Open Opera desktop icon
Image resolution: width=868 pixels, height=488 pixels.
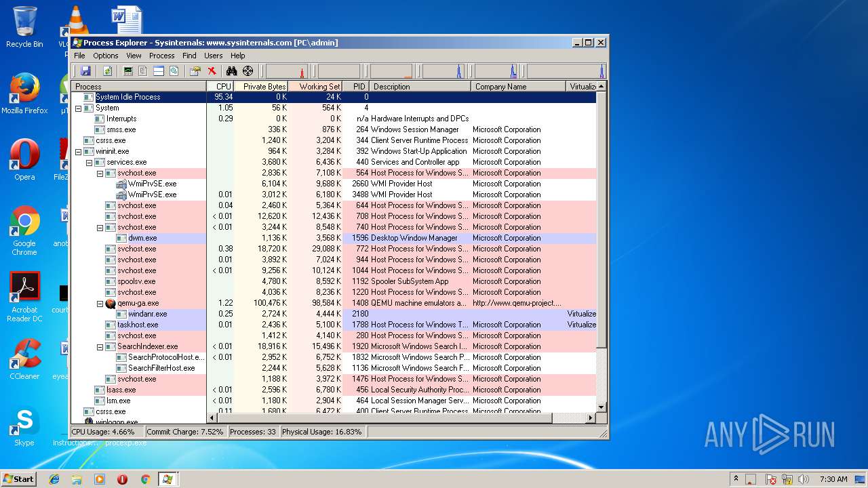coord(24,160)
